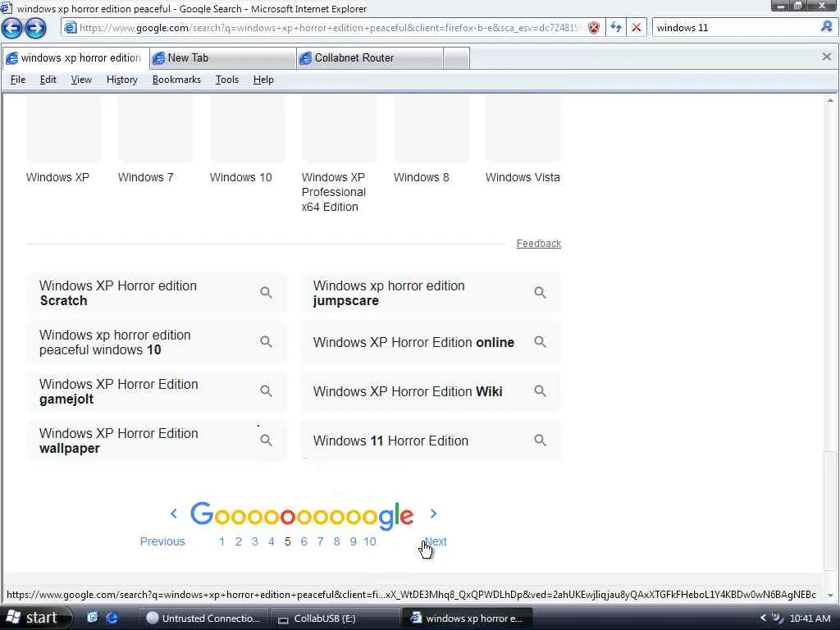Switch to CollabUSB (E:) taskbar window
The width and height of the screenshot is (840, 630).
coord(335,619)
